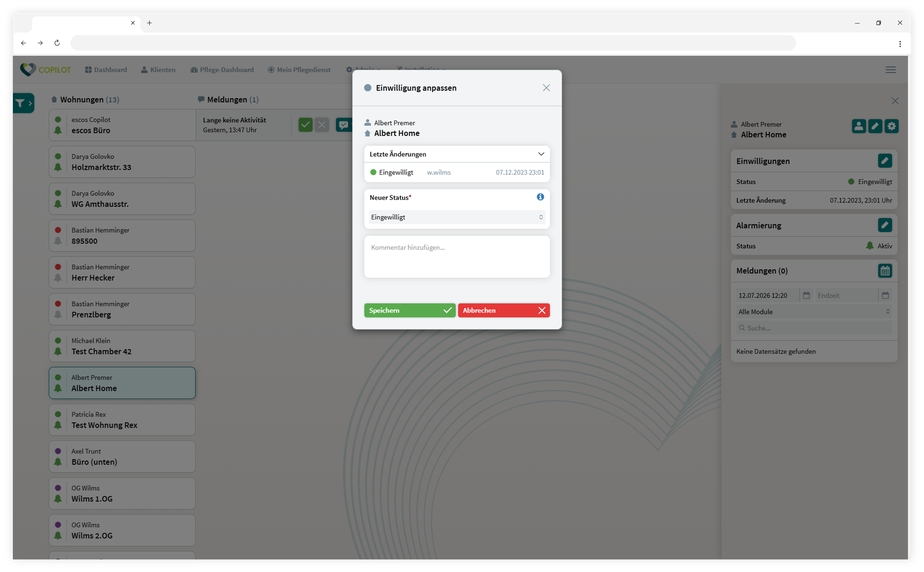Close the Albert Home details side panel
The height and width of the screenshot is (572, 924).
tap(895, 101)
